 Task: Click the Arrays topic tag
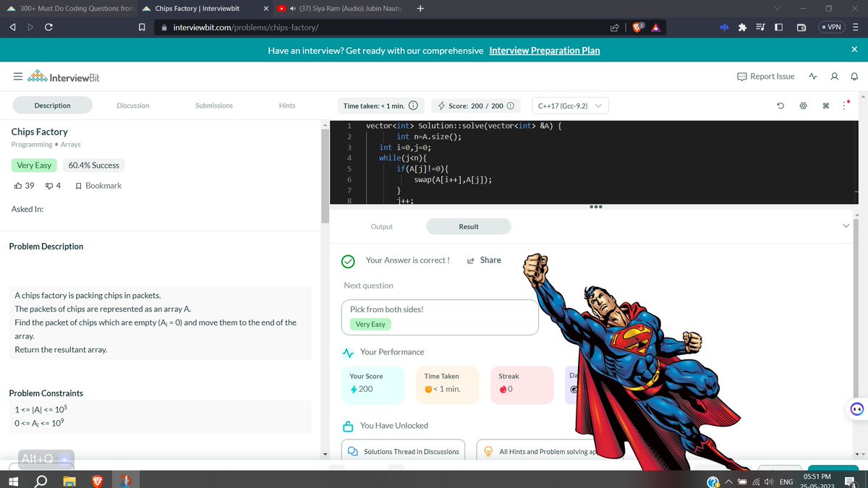click(71, 145)
